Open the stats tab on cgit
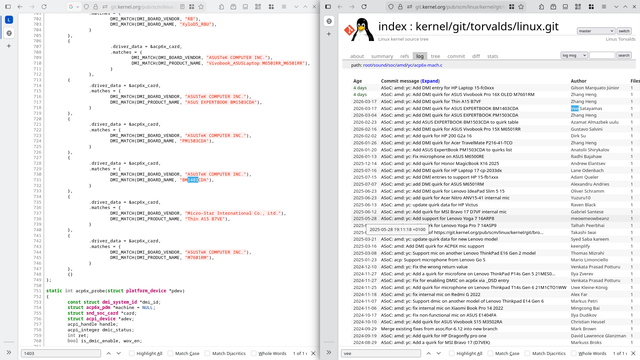 pos(493,56)
